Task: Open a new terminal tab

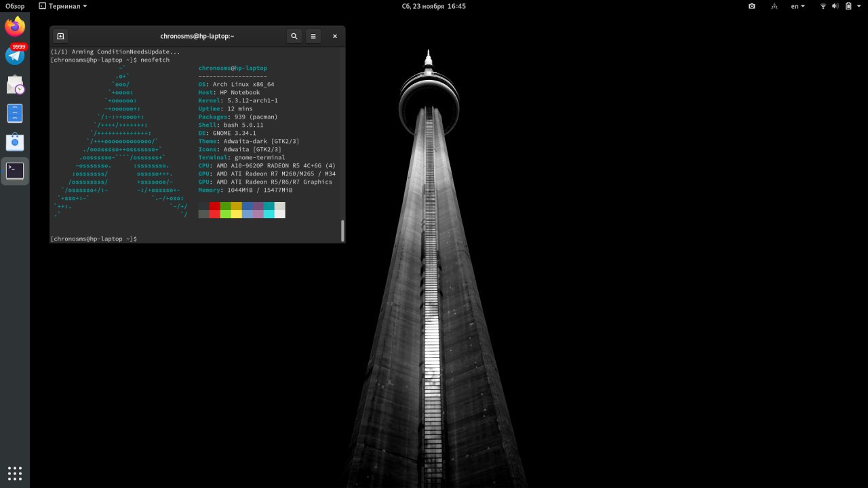Action: point(60,36)
